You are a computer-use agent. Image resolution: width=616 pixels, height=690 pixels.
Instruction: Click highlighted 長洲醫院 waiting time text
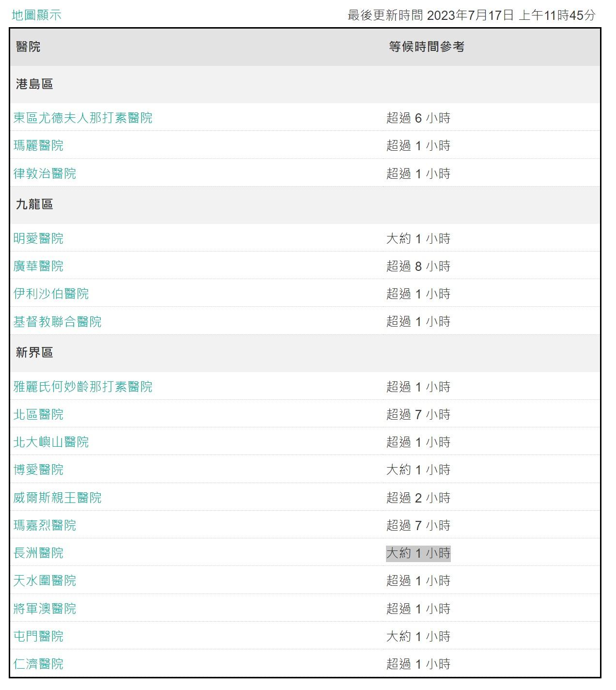point(418,553)
